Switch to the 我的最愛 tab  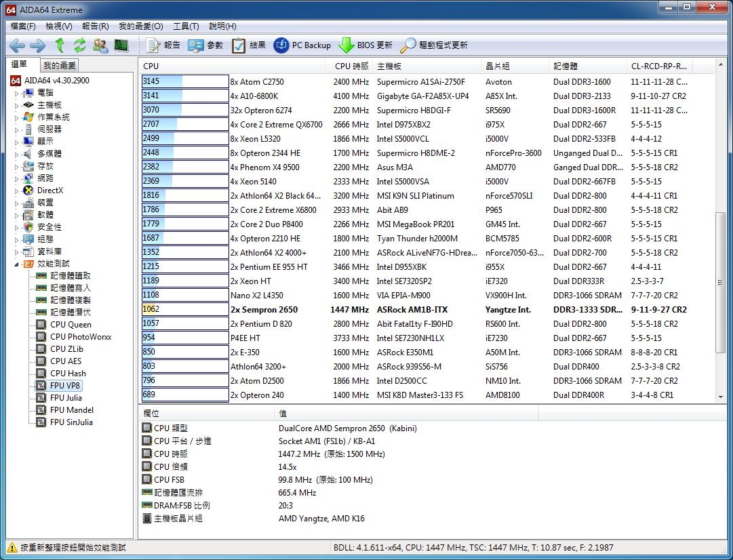click(x=60, y=66)
